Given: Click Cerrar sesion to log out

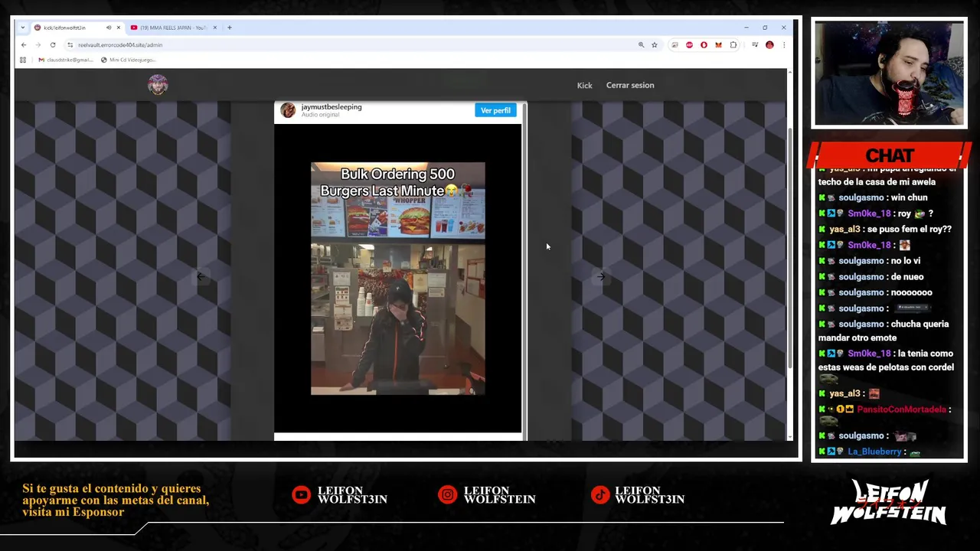Looking at the screenshot, I should pos(630,85).
